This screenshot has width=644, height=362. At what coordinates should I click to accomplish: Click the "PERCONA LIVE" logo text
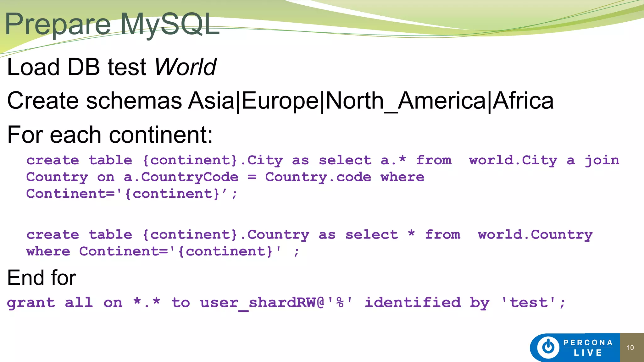[x=588, y=348]
